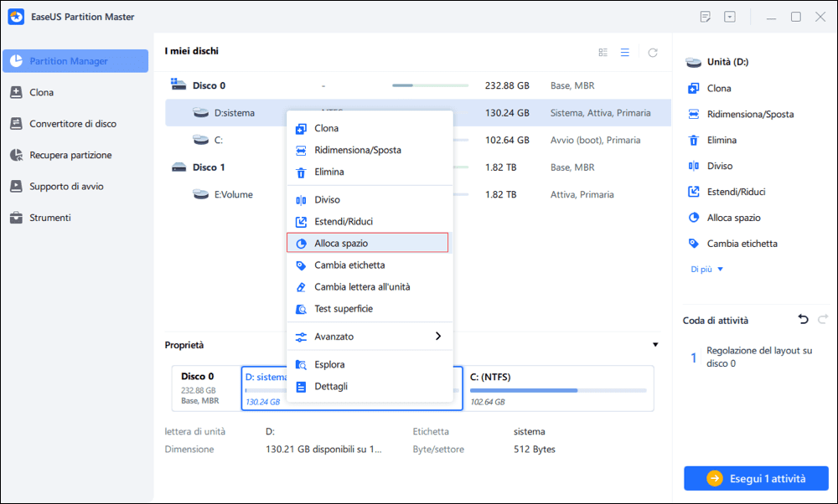Expand the Di più dropdown
Image resolution: width=838 pixels, height=504 pixels.
(x=706, y=270)
